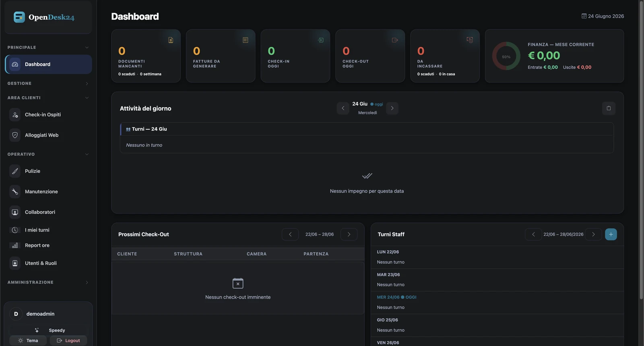Open the Pulizie broom icon

click(15, 171)
